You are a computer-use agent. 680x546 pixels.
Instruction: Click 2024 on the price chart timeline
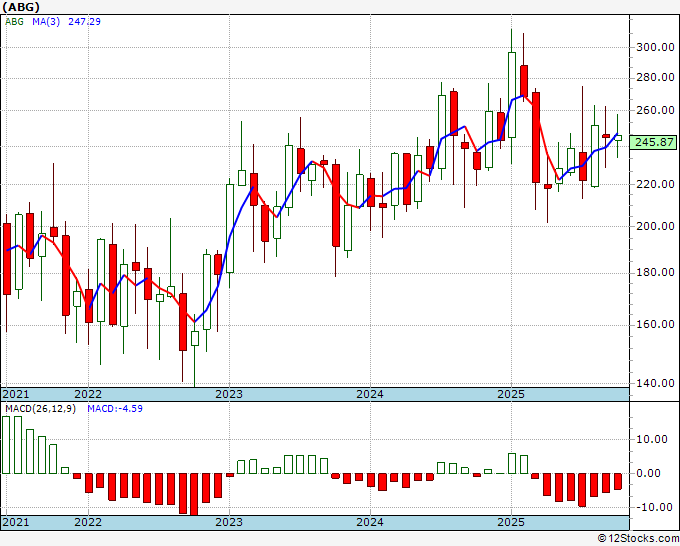pos(370,394)
